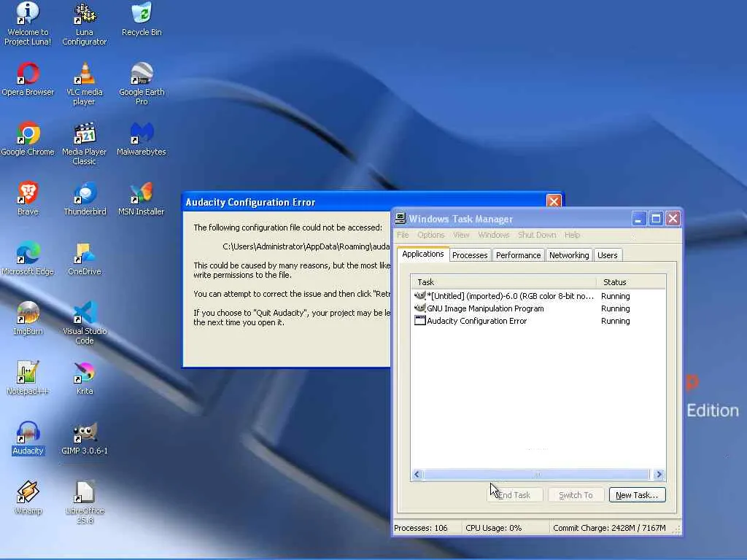747x560 pixels.
Task: Switch to the Users tab
Action: 608,255
